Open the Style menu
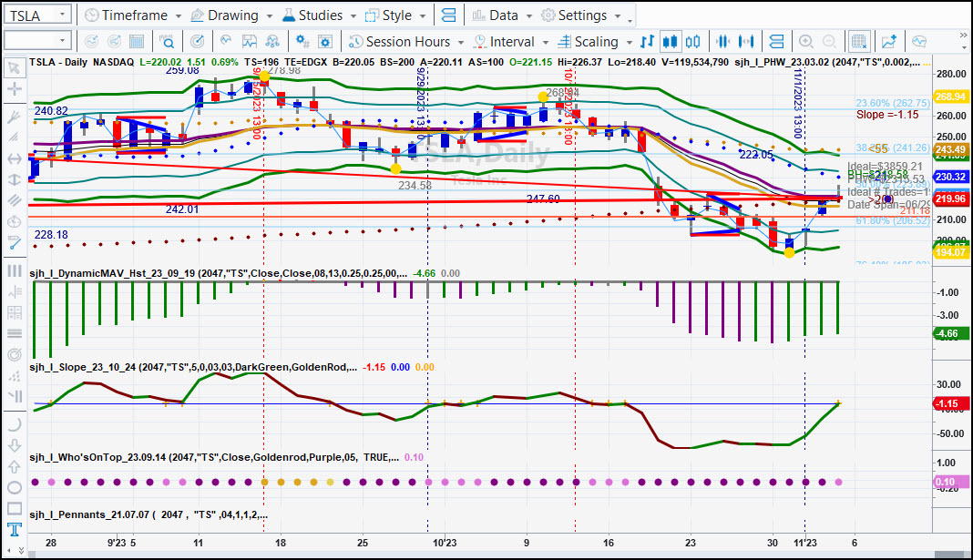 [388, 15]
